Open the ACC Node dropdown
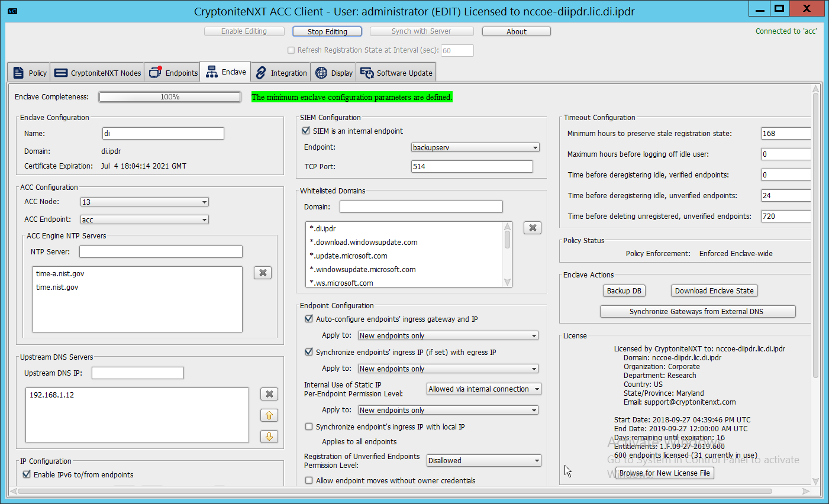829x504 pixels. coord(144,202)
